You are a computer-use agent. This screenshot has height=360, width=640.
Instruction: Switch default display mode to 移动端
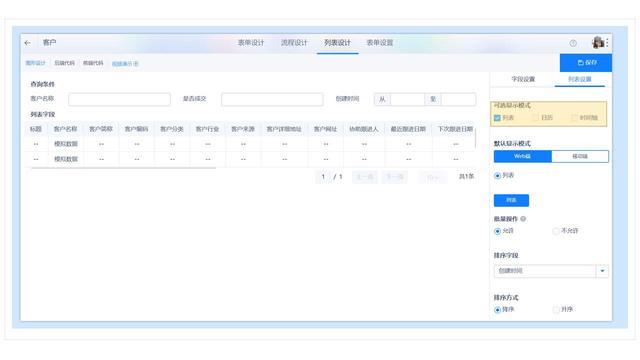[580, 156]
